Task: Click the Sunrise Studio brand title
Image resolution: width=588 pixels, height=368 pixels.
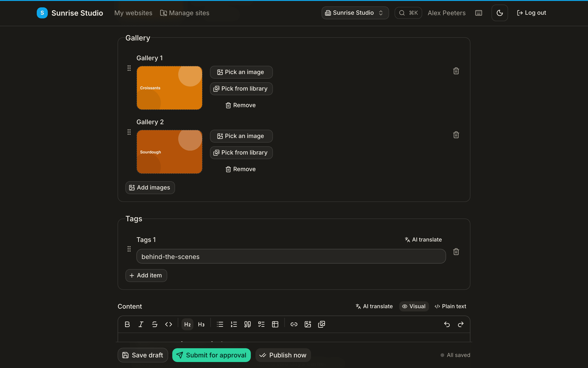Action: pyautogui.click(x=77, y=13)
